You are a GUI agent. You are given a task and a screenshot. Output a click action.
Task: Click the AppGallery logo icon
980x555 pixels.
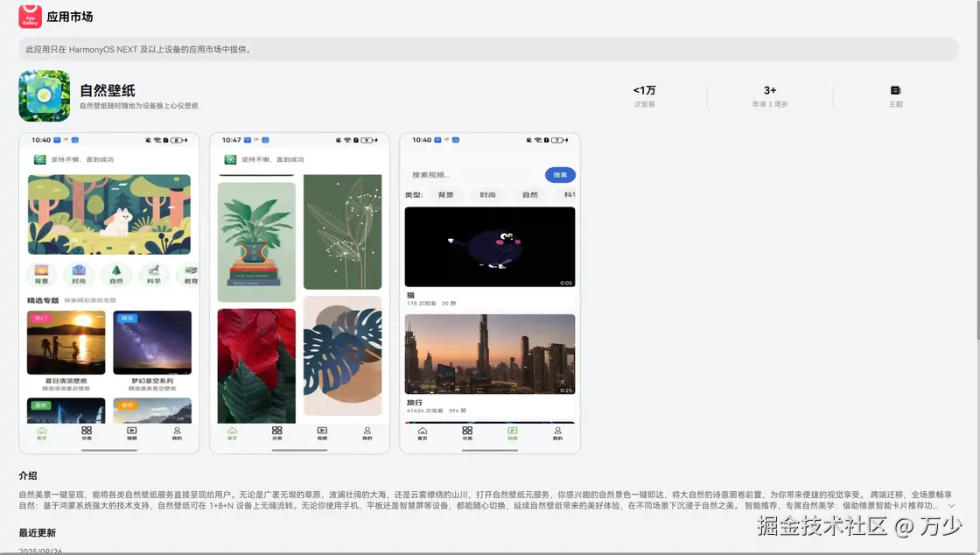30,17
